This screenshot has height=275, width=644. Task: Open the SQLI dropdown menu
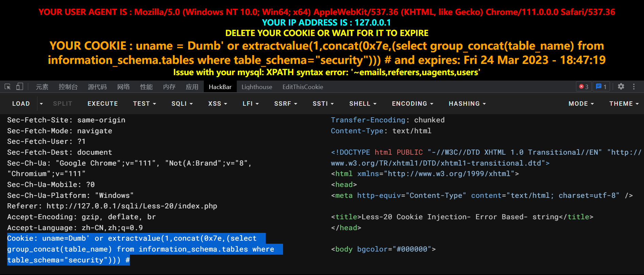point(182,104)
